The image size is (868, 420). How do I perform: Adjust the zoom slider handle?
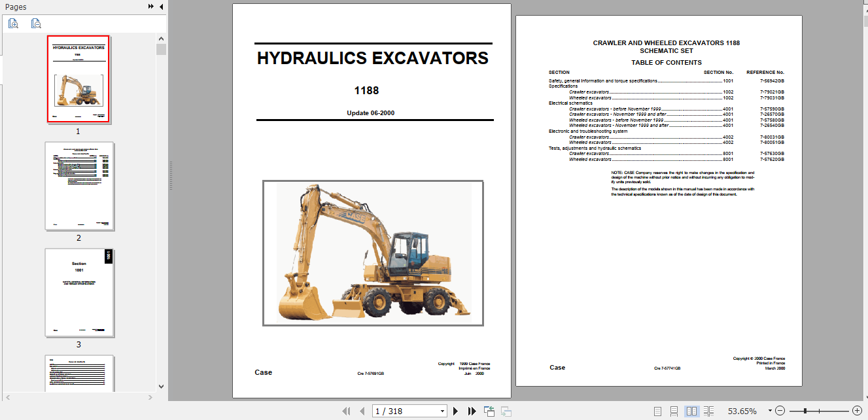805,411
